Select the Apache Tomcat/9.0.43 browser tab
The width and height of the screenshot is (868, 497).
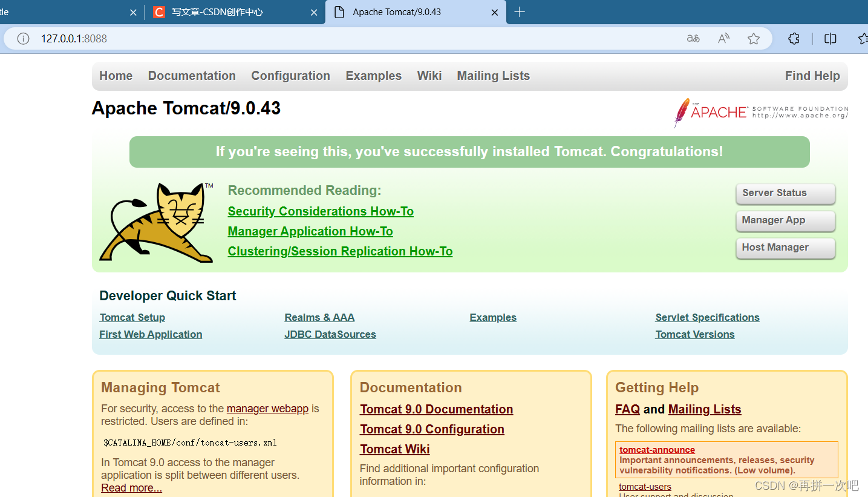click(416, 12)
